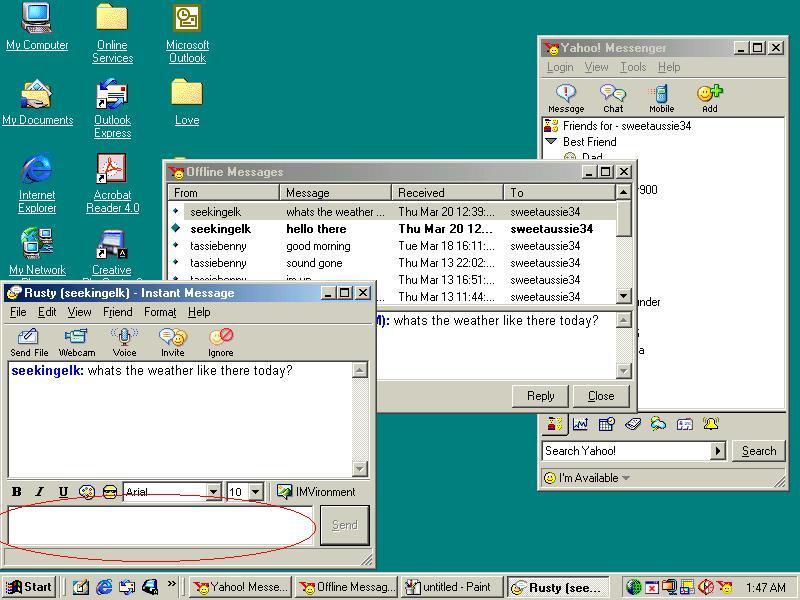
Task: Toggle italic text formatting
Action: pyautogui.click(x=40, y=492)
